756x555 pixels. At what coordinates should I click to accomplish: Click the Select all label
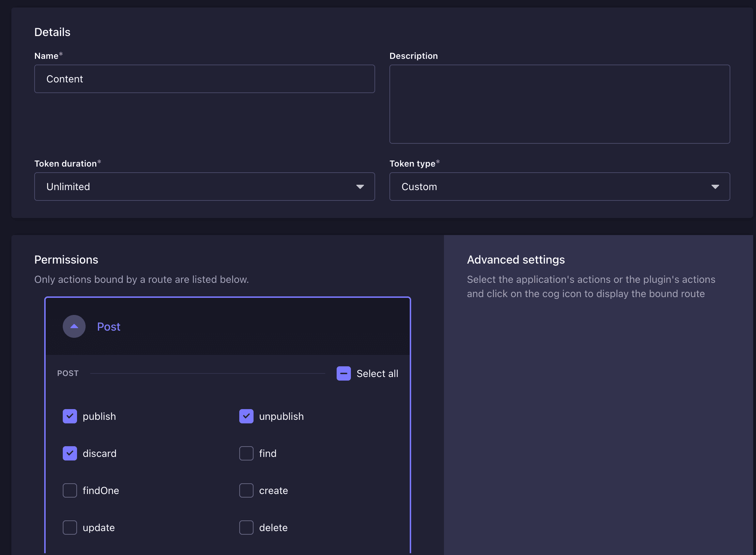pyautogui.click(x=377, y=373)
